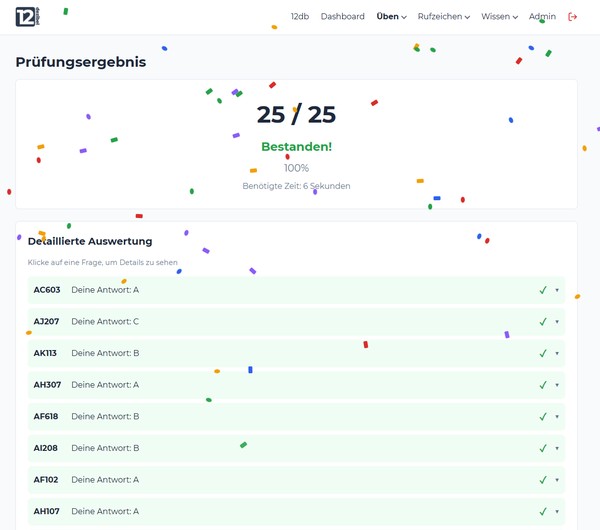Open the Rufzeichen dropdown menu

(443, 17)
